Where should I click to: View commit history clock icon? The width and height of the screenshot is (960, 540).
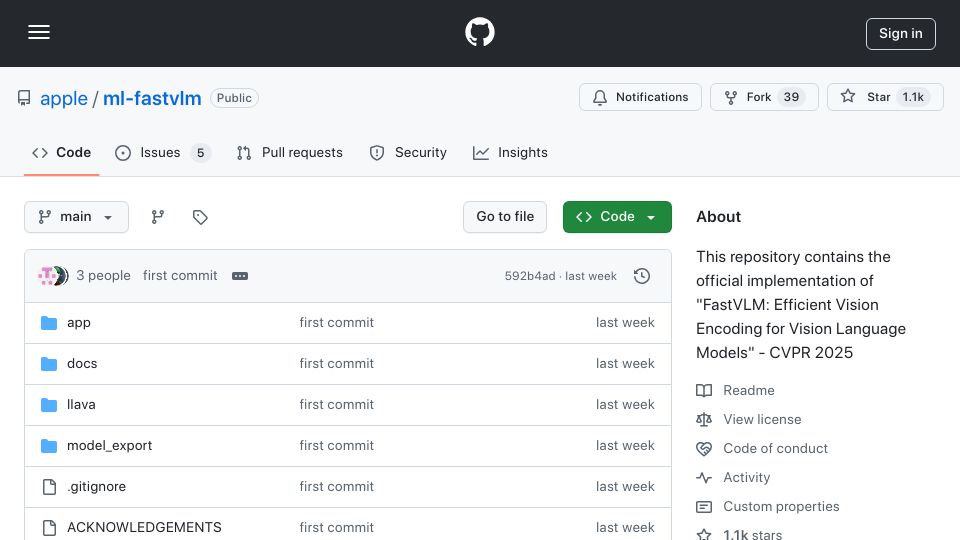pyautogui.click(x=642, y=276)
